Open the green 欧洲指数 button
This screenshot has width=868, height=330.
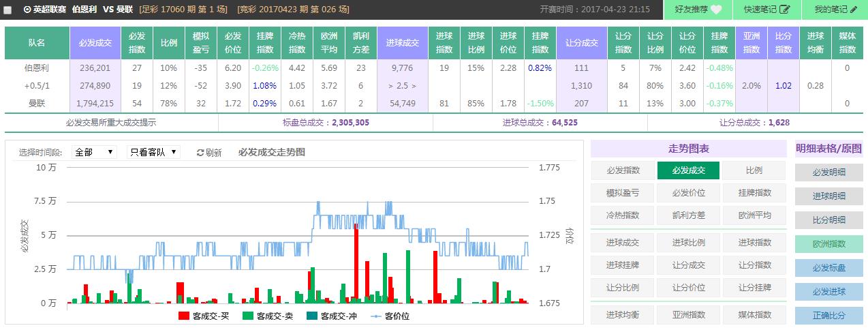point(828,243)
